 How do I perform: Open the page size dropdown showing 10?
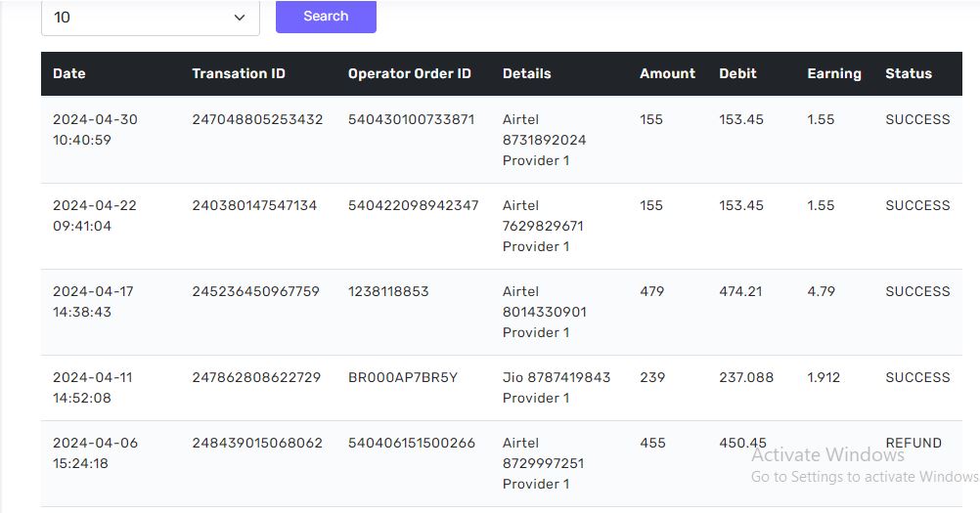[x=150, y=18]
